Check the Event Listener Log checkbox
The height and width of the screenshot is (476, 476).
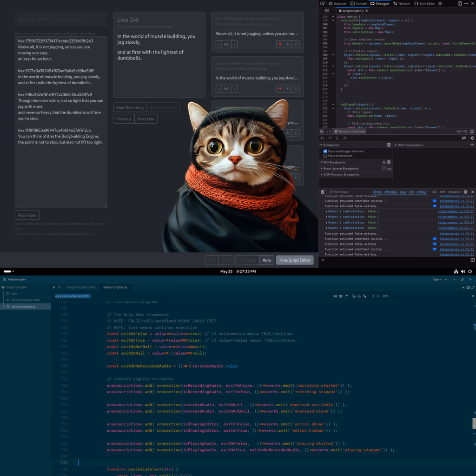pos(383,168)
